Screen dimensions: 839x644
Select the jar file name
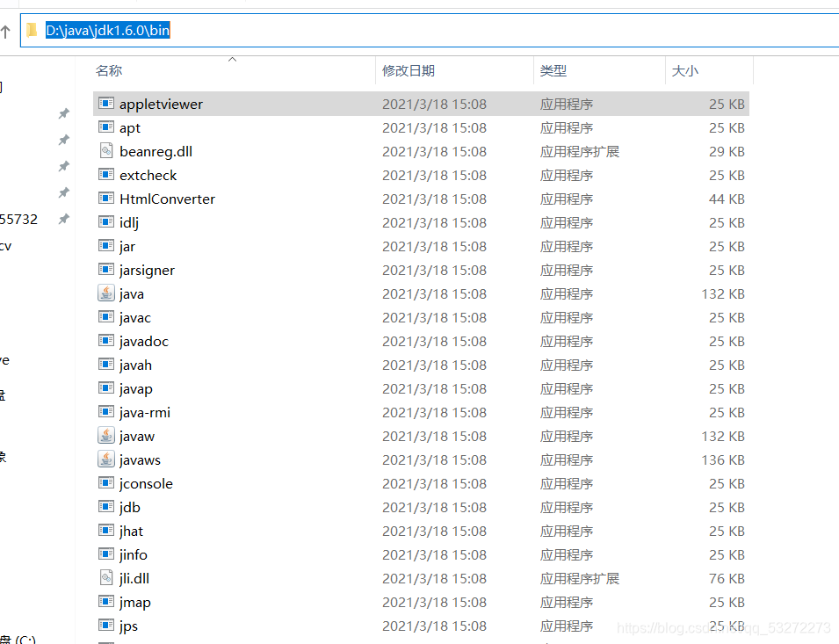pos(127,246)
